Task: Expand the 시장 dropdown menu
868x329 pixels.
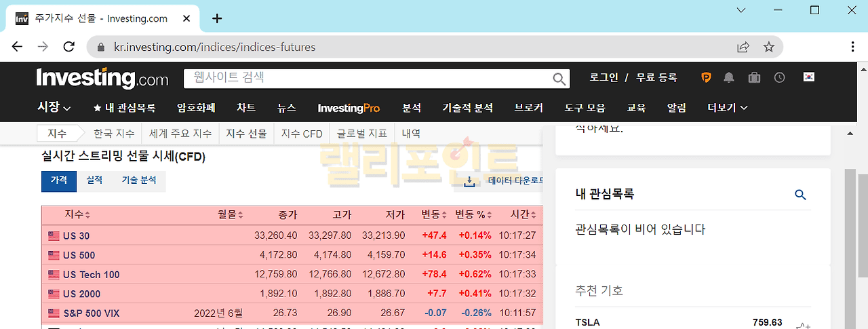Action: pos(54,107)
